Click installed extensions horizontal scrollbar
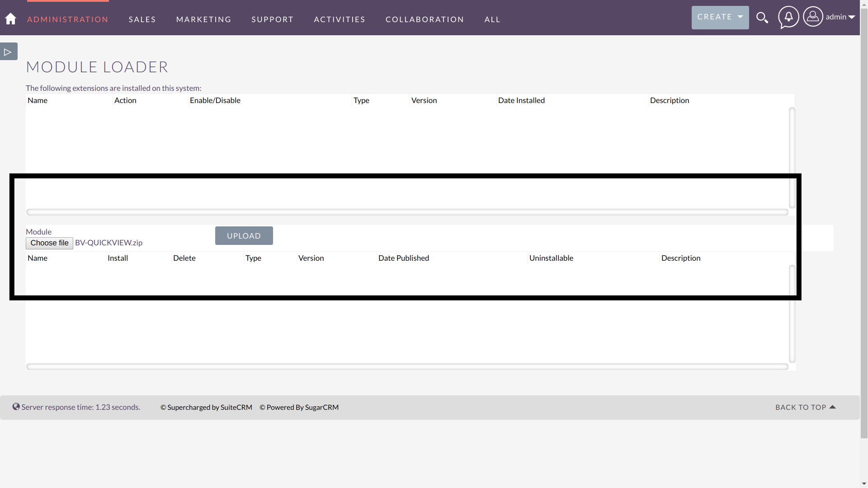 pyautogui.click(x=407, y=212)
